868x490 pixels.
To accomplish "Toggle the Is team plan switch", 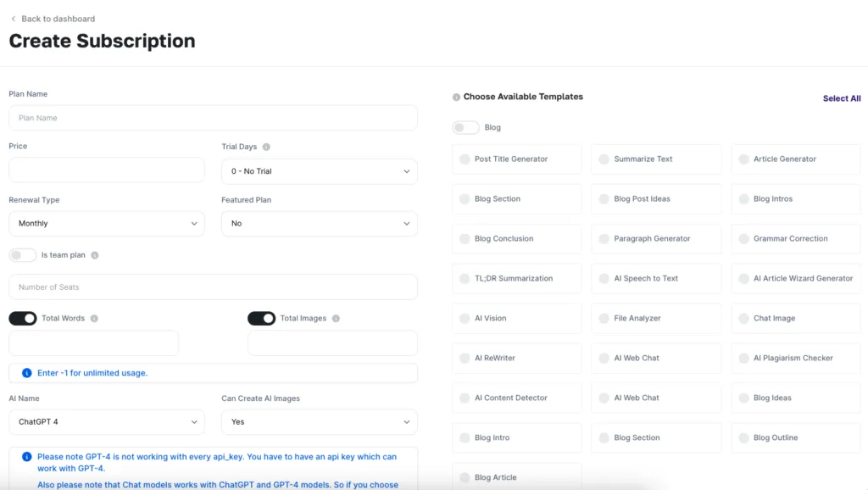I will point(23,255).
